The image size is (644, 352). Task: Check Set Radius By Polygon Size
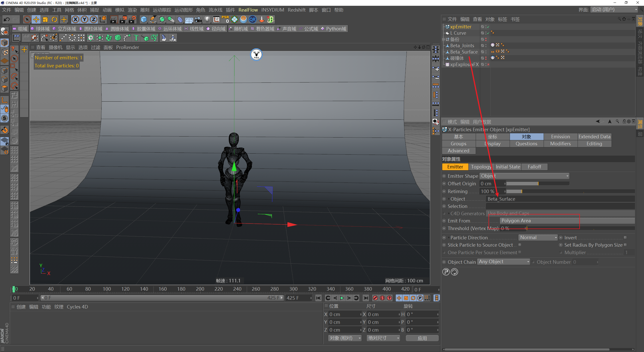625,245
